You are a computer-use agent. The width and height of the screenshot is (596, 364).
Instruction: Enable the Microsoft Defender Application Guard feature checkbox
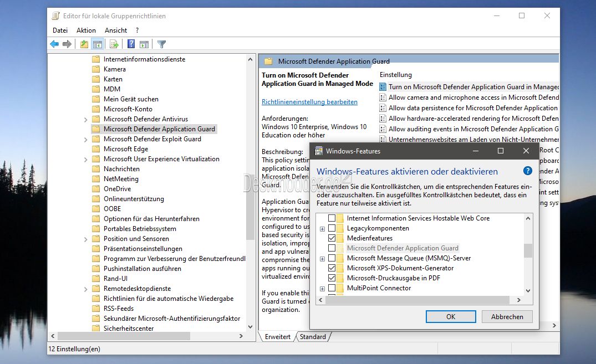tap(332, 248)
